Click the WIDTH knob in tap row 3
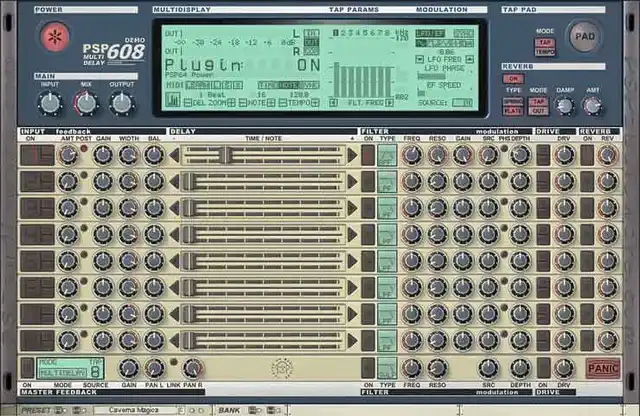This screenshot has height=416, width=640. (x=128, y=208)
